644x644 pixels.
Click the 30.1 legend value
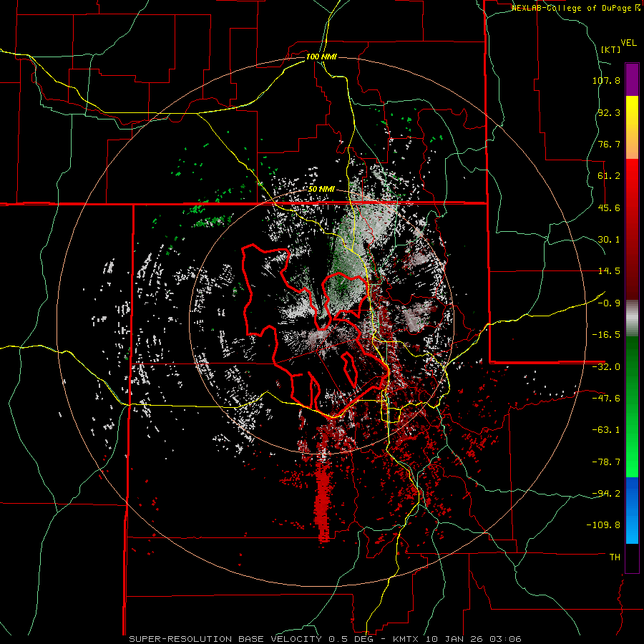pyautogui.click(x=609, y=240)
